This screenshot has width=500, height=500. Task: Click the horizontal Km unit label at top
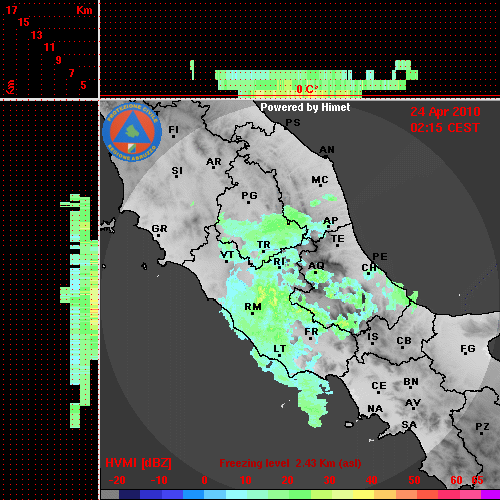click(x=84, y=10)
